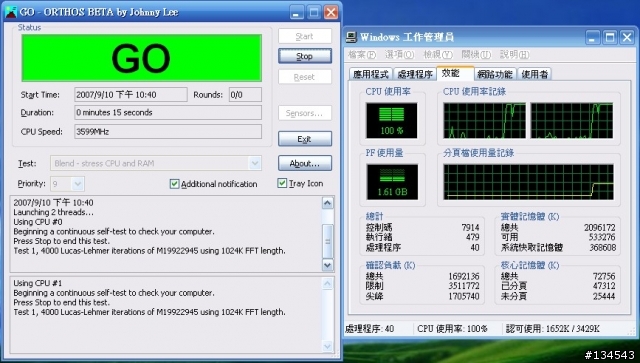Click the 'Launching 2 threads...' log line

tap(53, 212)
